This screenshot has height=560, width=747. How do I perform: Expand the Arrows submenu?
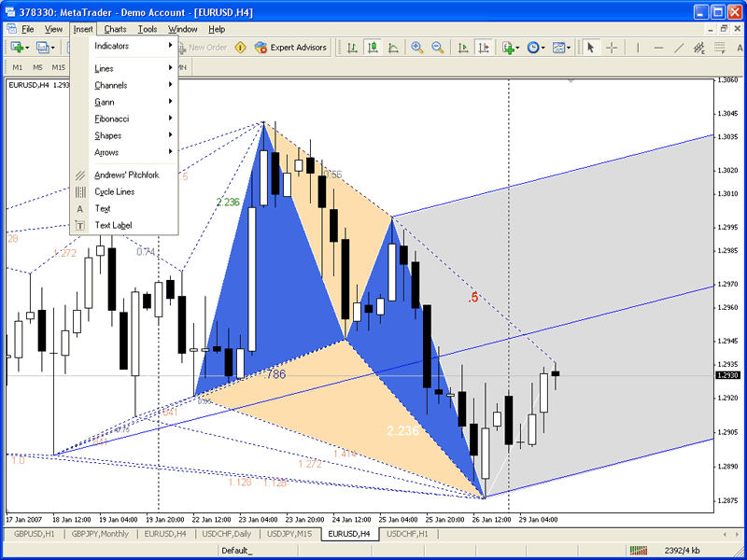(x=124, y=152)
